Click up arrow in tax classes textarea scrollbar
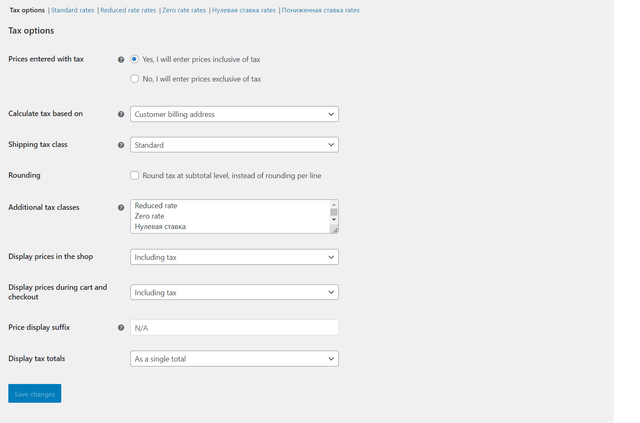Screen dimensions: 640x423 pos(334,205)
